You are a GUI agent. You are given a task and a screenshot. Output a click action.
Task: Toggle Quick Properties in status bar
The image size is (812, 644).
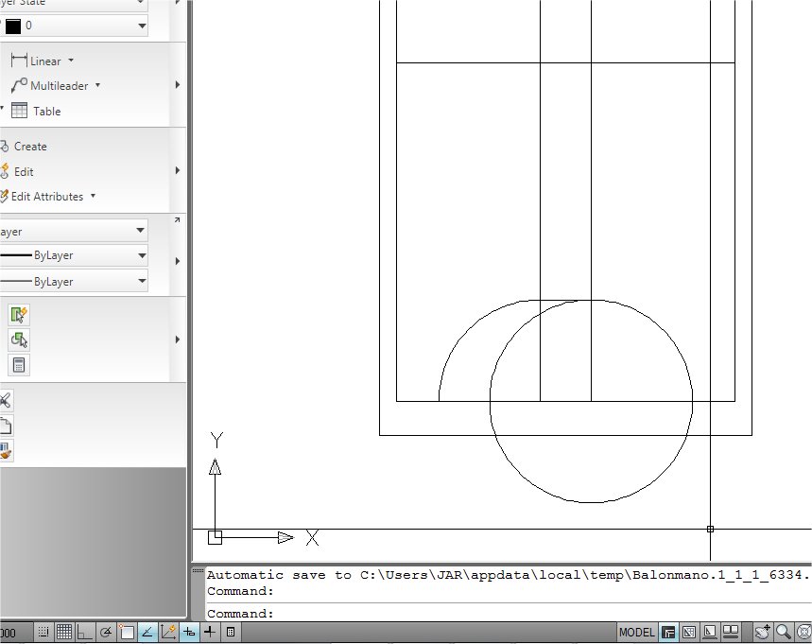[231, 632]
